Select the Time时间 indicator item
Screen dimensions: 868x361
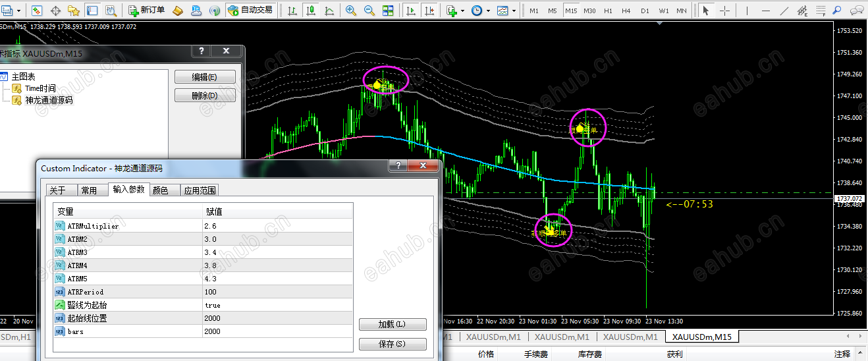(40, 88)
